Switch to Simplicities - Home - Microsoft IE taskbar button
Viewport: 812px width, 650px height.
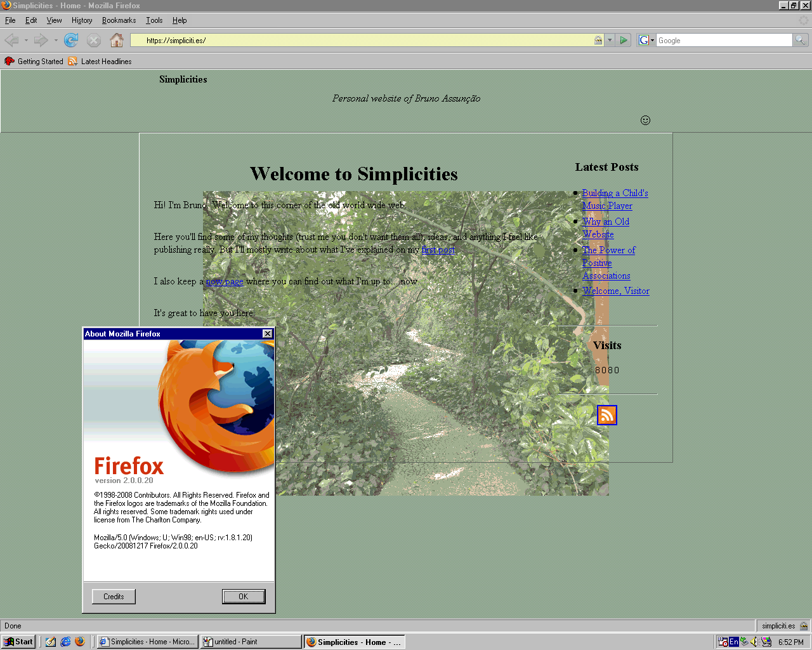pyautogui.click(x=148, y=642)
